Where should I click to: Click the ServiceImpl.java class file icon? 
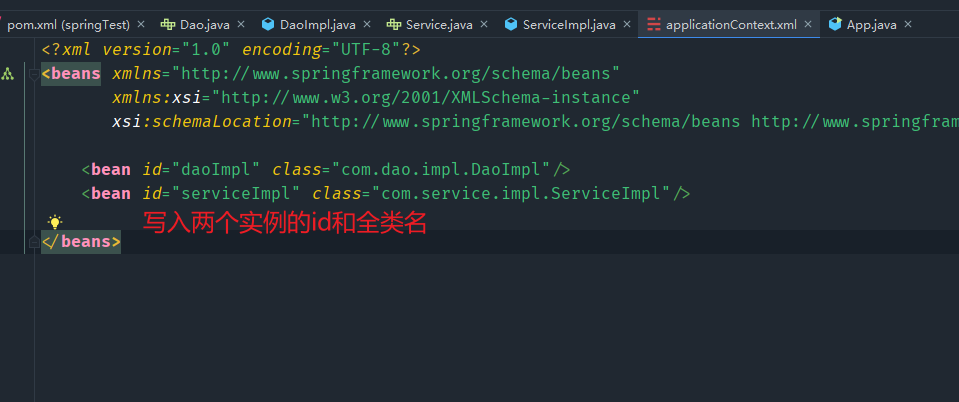point(511,24)
